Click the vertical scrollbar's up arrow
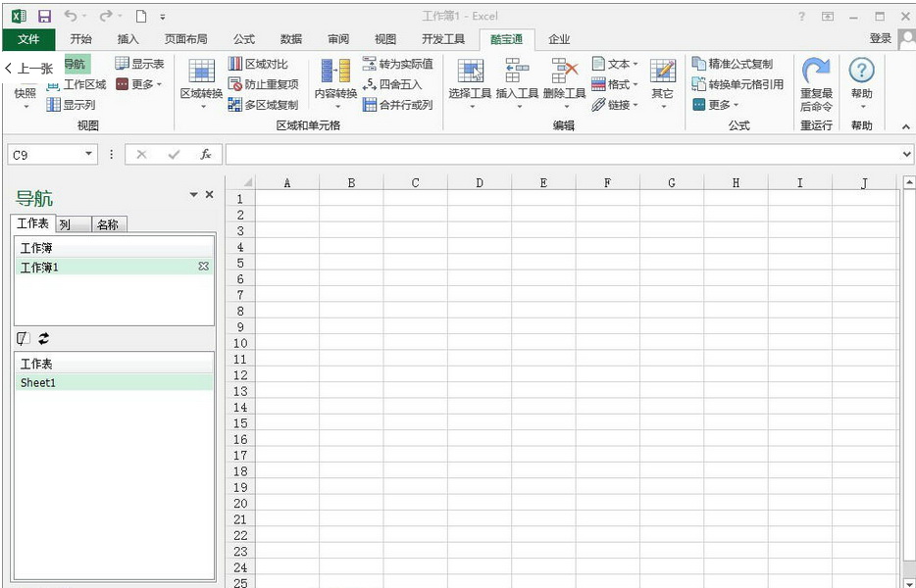Image resolution: width=916 pixels, height=588 pixels. tap(909, 182)
